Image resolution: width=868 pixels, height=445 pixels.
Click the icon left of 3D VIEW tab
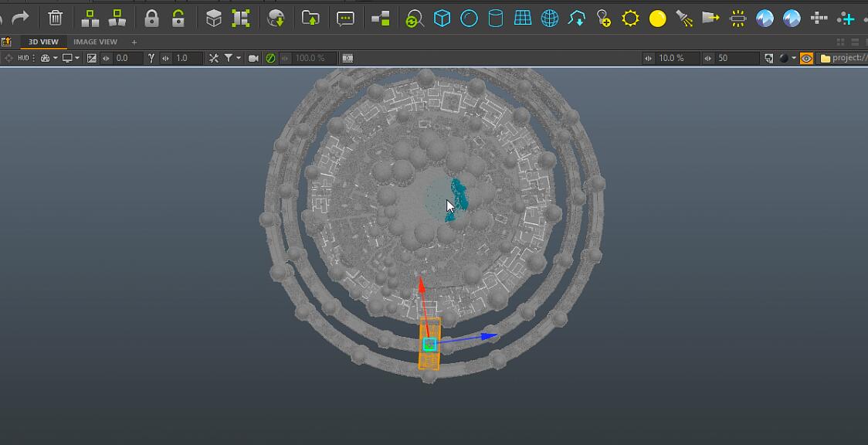pyautogui.click(x=7, y=42)
